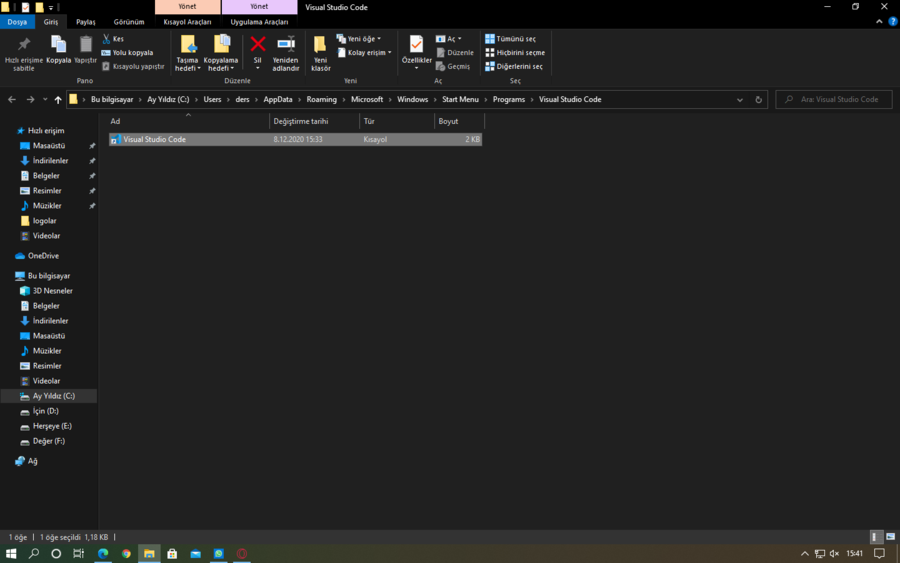Collapse the ribbon with the chevron
900x563 pixels.
click(879, 21)
